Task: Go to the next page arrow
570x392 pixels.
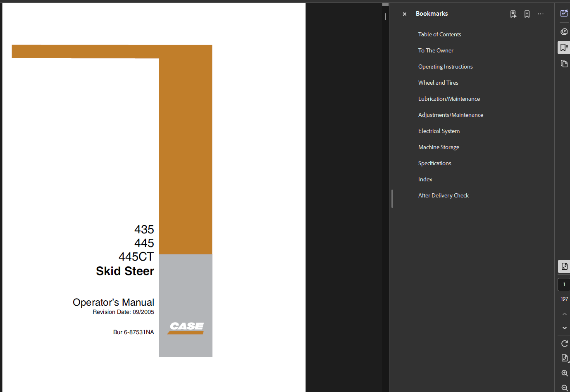Action: 565,328
